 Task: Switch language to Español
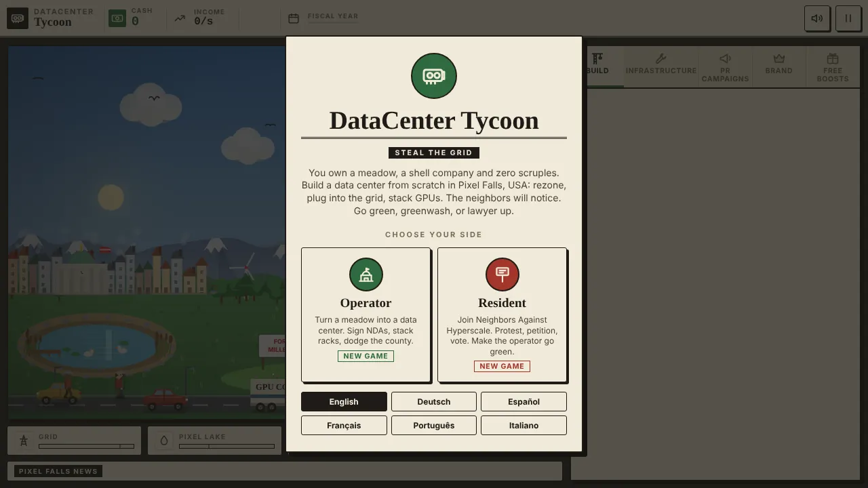524,401
